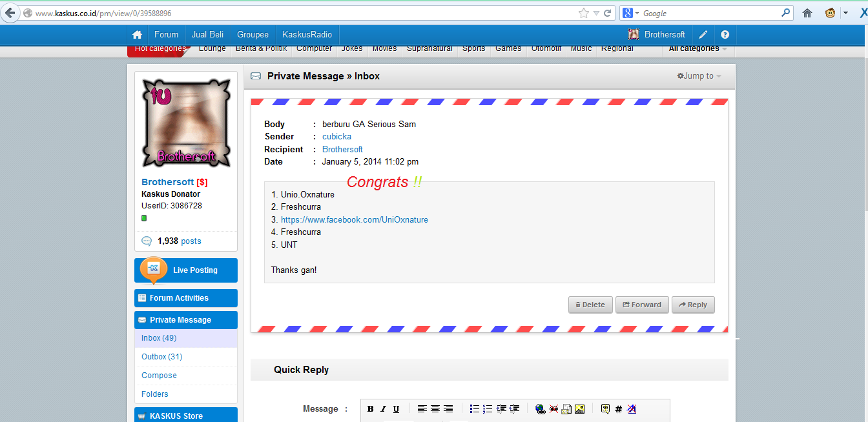Click the browser back arrow button
The width and height of the screenshot is (868, 422).
click(x=10, y=13)
